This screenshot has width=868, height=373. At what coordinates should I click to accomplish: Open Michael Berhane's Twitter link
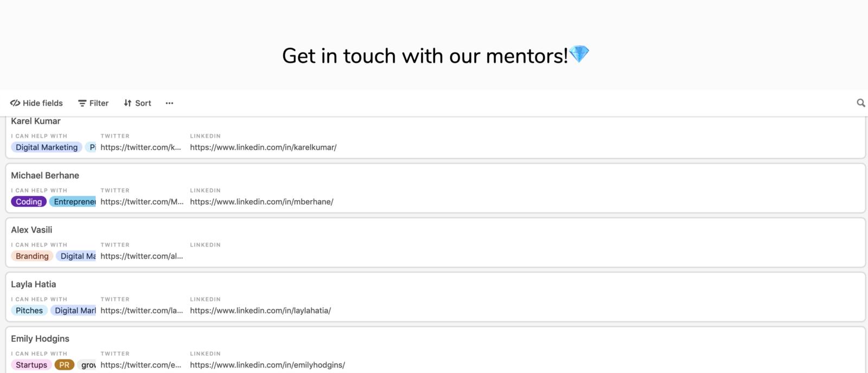(x=142, y=202)
